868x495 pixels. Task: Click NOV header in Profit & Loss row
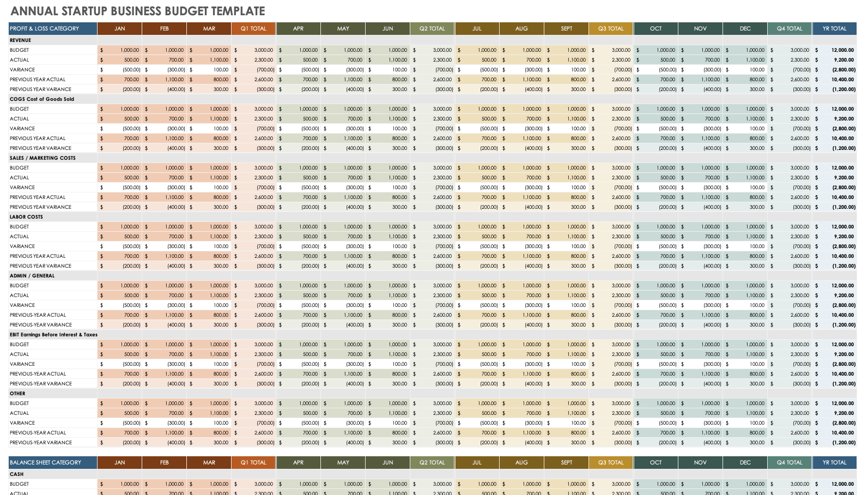[x=701, y=28]
